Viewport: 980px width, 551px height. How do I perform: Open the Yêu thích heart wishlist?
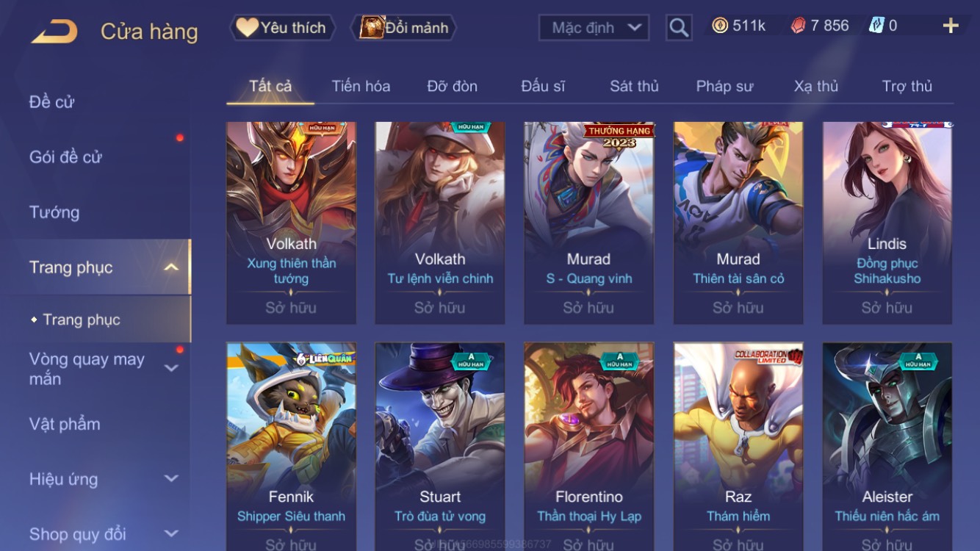click(283, 28)
